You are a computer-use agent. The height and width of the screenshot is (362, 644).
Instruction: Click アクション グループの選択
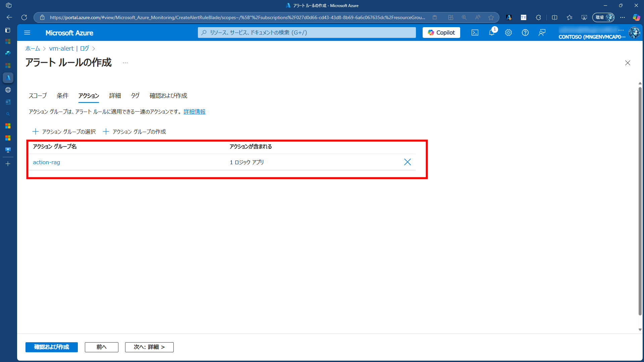point(64,132)
